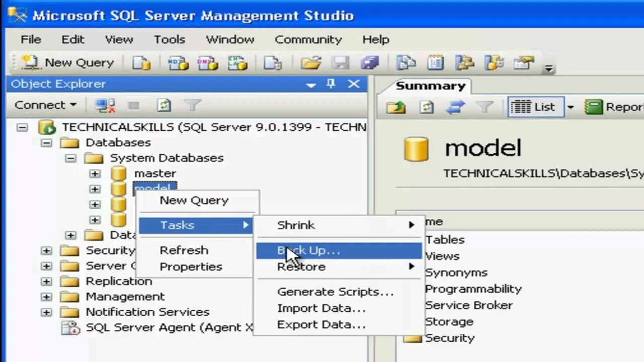Select SQL Server Agent tree item
The image size is (644, 362).
pos(169,328)
